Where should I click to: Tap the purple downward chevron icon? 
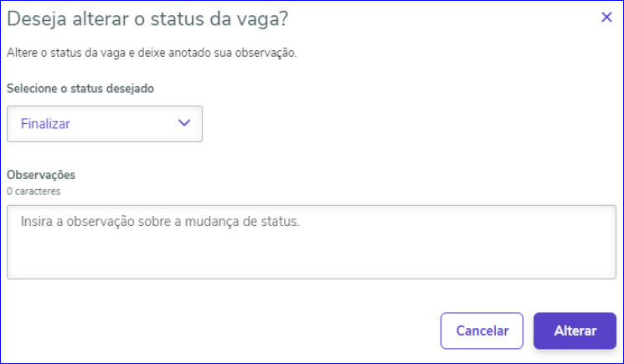pos(184,123)
